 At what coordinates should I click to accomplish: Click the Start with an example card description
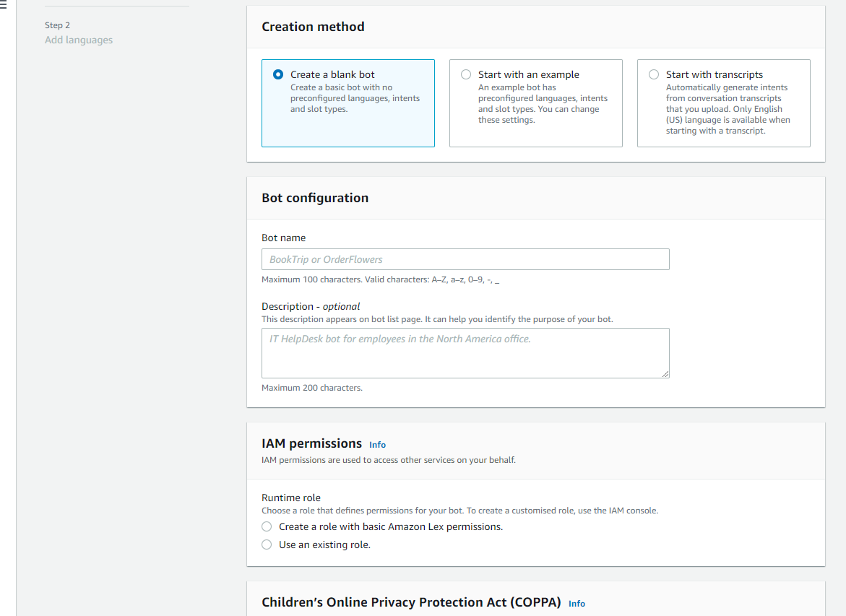click(x=543, y=104)
